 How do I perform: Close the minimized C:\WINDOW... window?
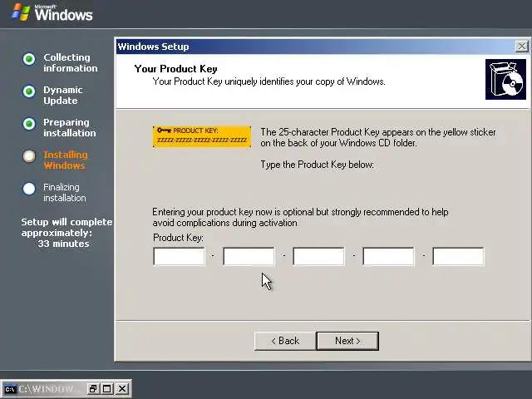pyautogui.click(x=122, y=389)
